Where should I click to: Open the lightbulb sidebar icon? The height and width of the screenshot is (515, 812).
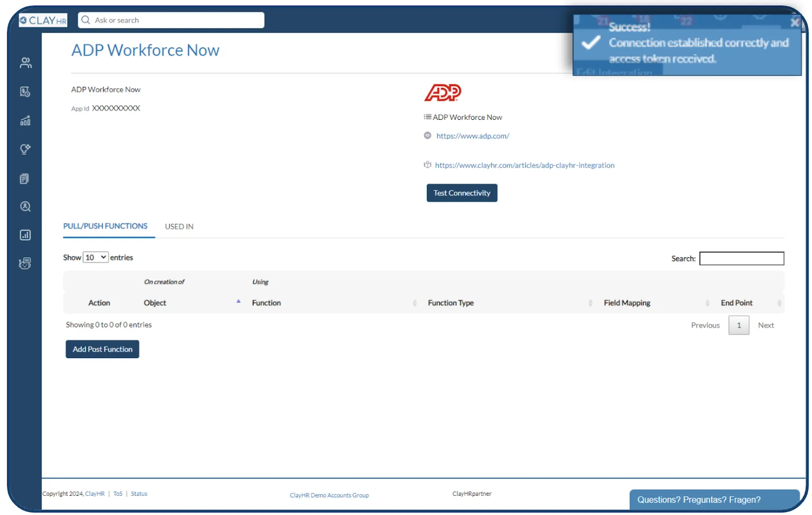click(25, 149)
